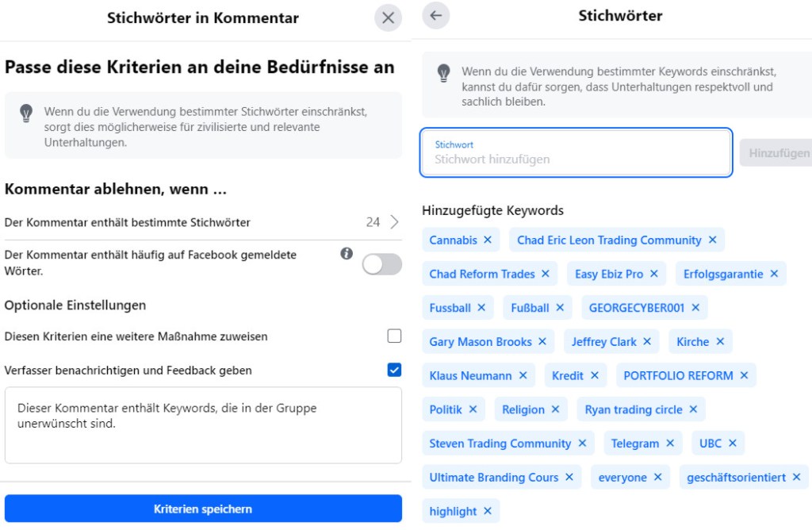Remove the Politik keyword tag
Viewport: 812px width, 530px height.
point(473,409)
